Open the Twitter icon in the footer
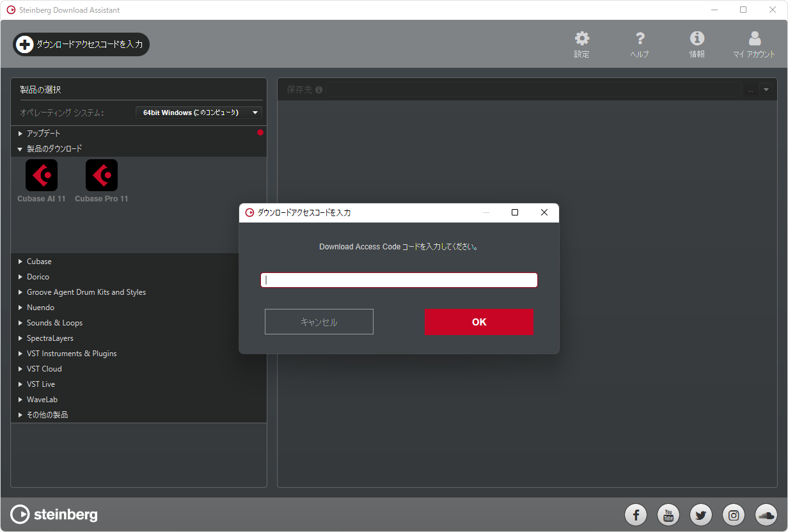The image size is (788, 532). (701, 515)
